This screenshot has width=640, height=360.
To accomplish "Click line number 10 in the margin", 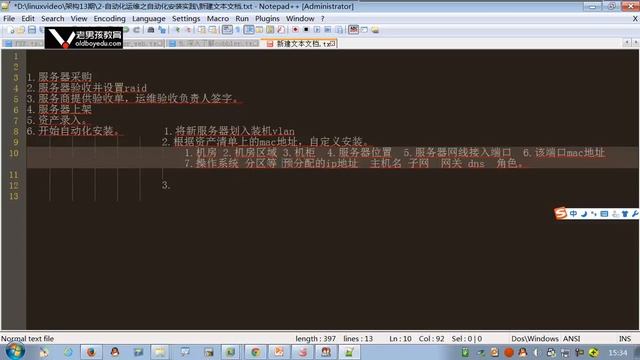I will click(x=13, y=153).
